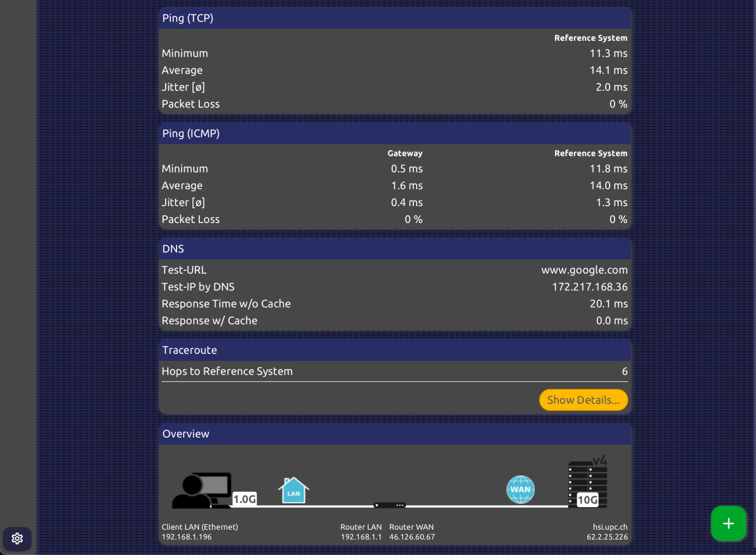Click the client computer user icon
This screenshot has height=555, width=756.
point(201,490)
